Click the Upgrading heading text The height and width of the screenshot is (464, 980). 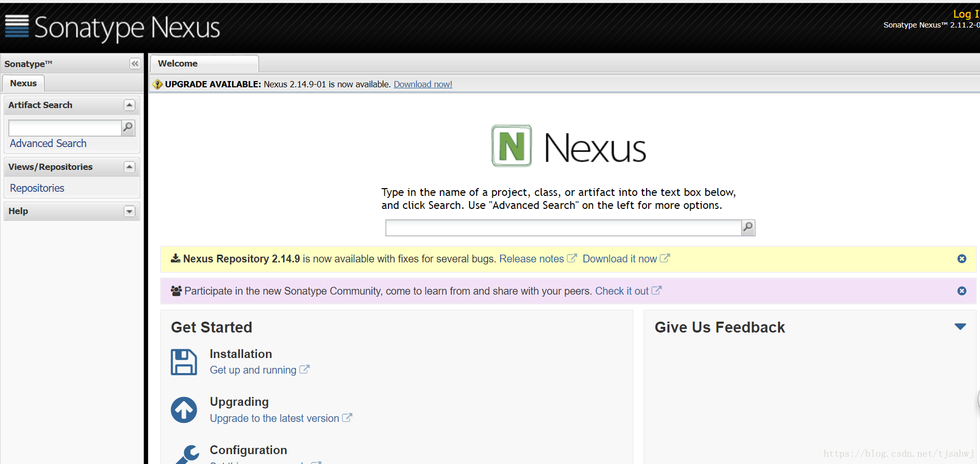[239, 402]
